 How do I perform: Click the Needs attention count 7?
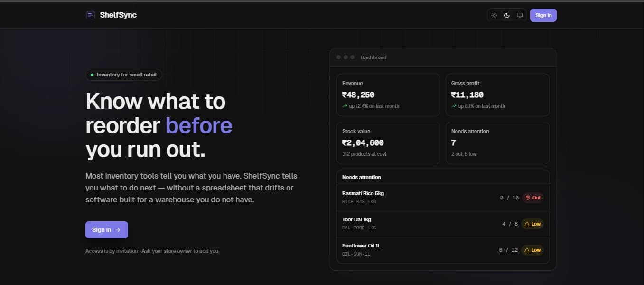tap(454, 143)
